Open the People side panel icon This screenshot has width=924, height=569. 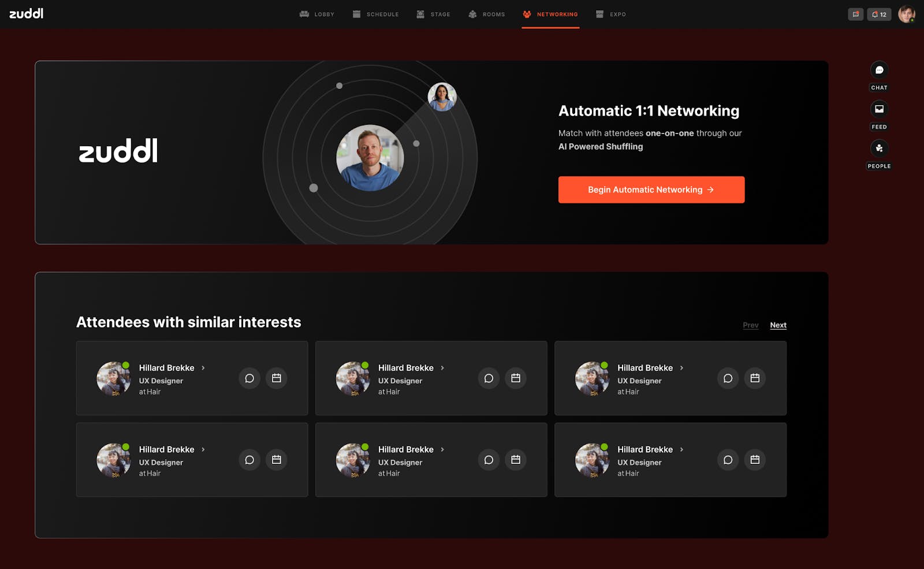coord(879,148)
